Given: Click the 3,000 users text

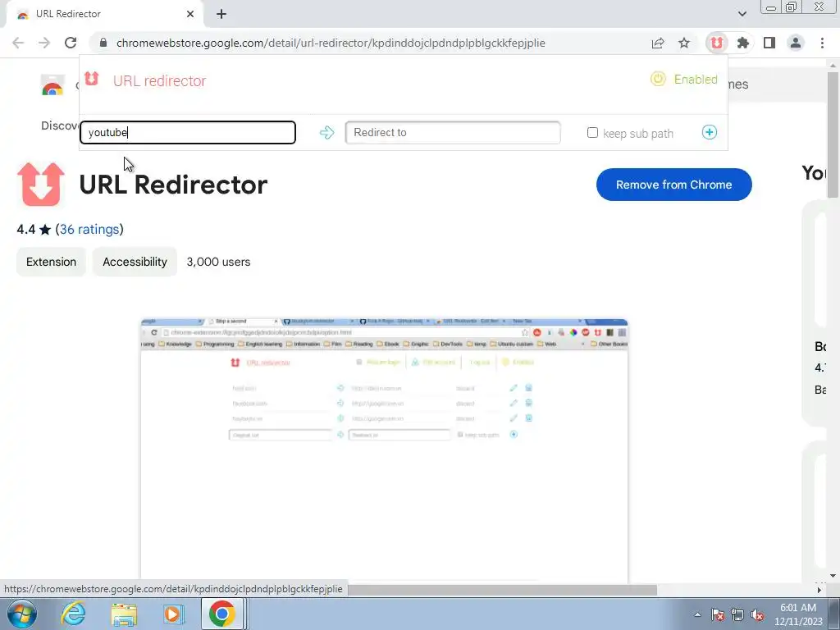Looking at the screenshot, I should tap(218, 262).
